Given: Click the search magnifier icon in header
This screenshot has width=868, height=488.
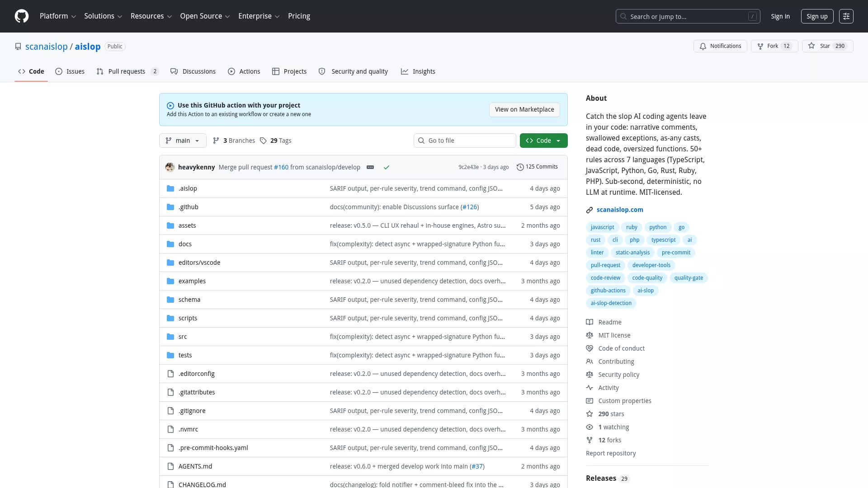Looking at the screenshot, I should tap(623, 16).
